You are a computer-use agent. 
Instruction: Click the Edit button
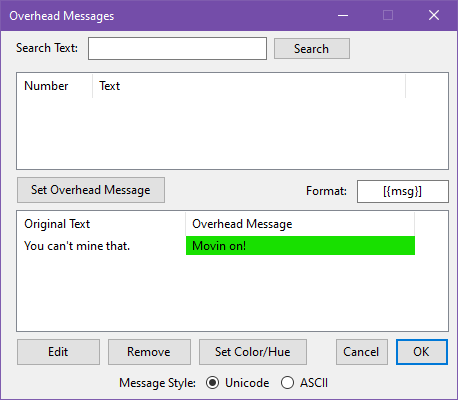58,352
